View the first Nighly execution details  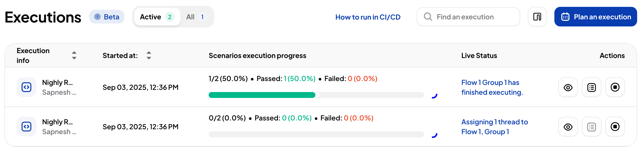(x=568, y=87)
